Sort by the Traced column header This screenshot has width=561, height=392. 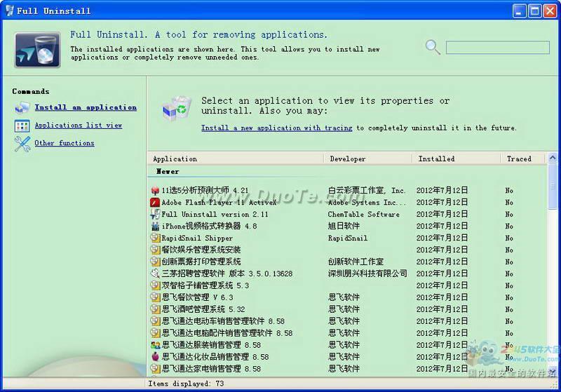click(x=522, y=158)
